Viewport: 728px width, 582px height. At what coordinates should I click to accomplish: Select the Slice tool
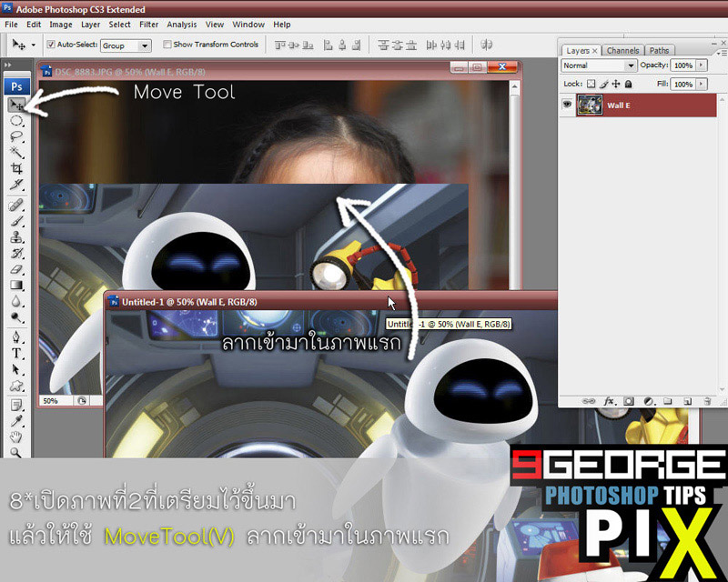click(16, 185)
